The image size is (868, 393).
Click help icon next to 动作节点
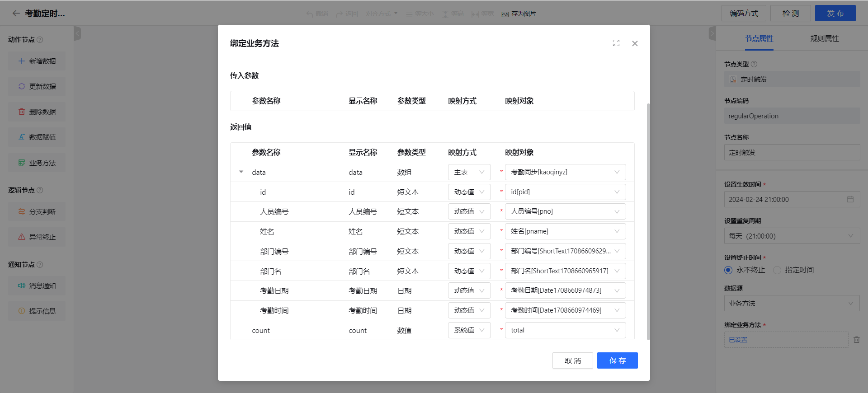tap(40, 40)
